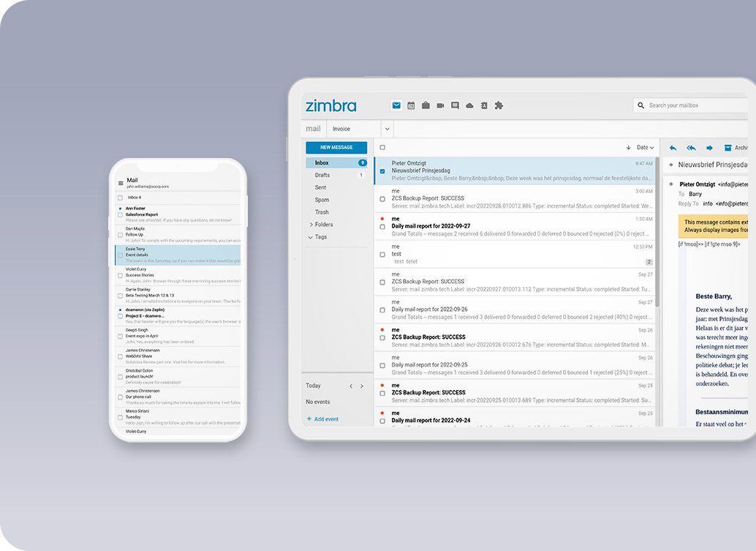Go to previous day in mini calendar
This screenshot has height=551, width=756.
[x=351, y=386]
